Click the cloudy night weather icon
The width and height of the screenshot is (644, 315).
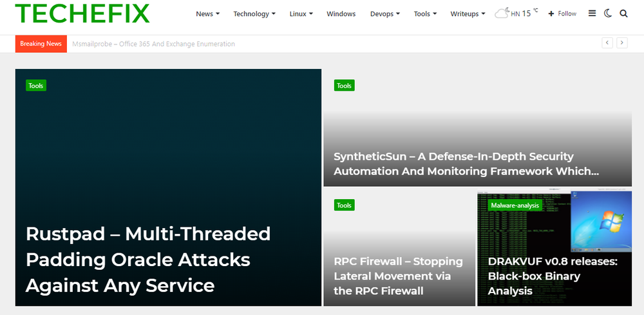pos(502,13)
